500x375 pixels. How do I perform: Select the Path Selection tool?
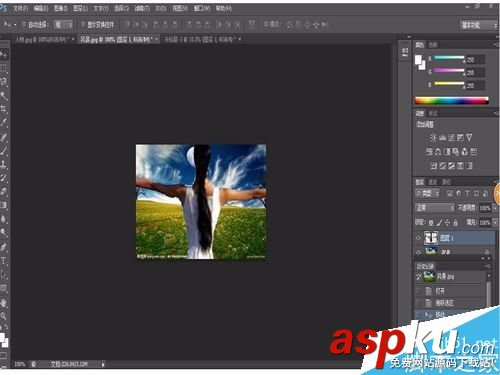(4, 274)
